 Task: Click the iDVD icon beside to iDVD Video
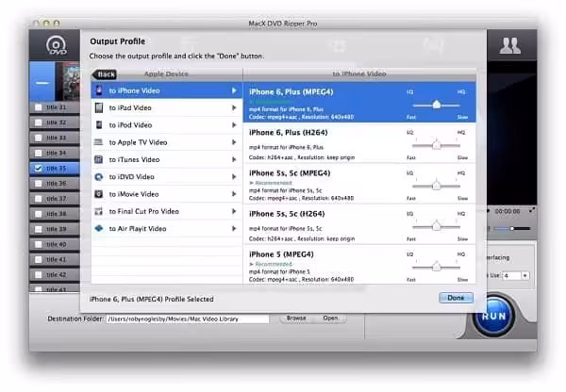click(x=98, y=177)
